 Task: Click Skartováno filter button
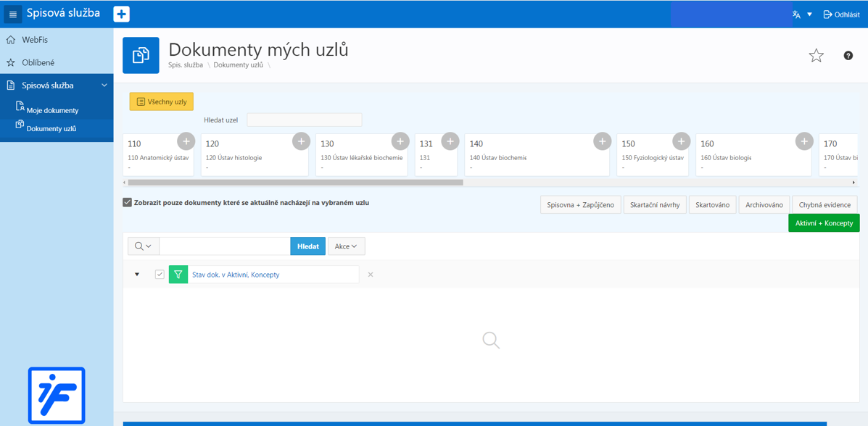pyautogui.click(x=712, y=204)
